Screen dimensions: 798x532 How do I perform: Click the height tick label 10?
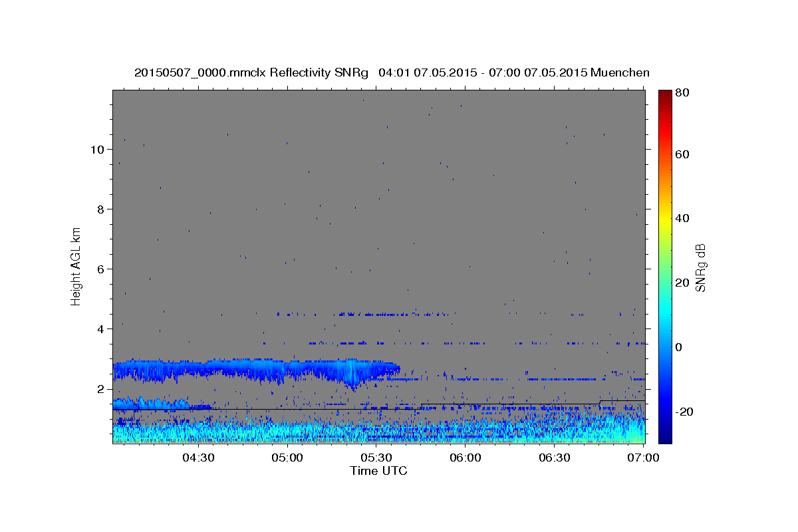click(97, 150)
